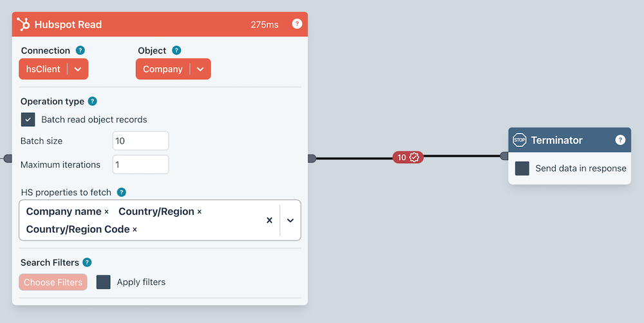Remove the Company name property tag
The height and width of the screenshot is (323, 644).
[x=107, y=212]
